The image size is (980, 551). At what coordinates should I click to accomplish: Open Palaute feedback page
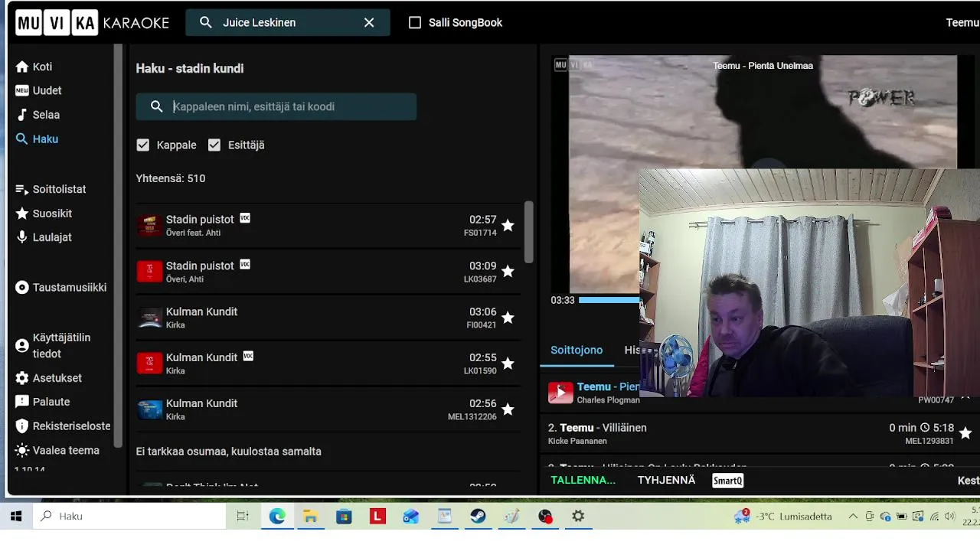(x=43, y=402)
